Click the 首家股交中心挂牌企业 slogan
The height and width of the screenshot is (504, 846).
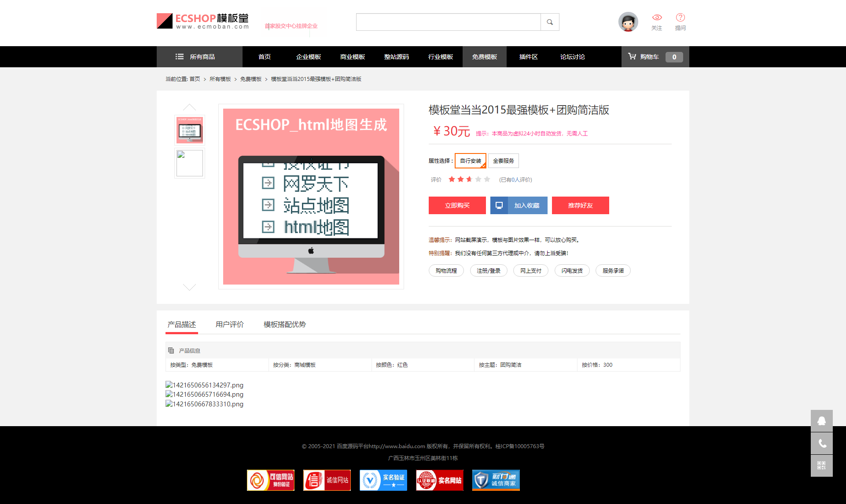tap(291, 26)
